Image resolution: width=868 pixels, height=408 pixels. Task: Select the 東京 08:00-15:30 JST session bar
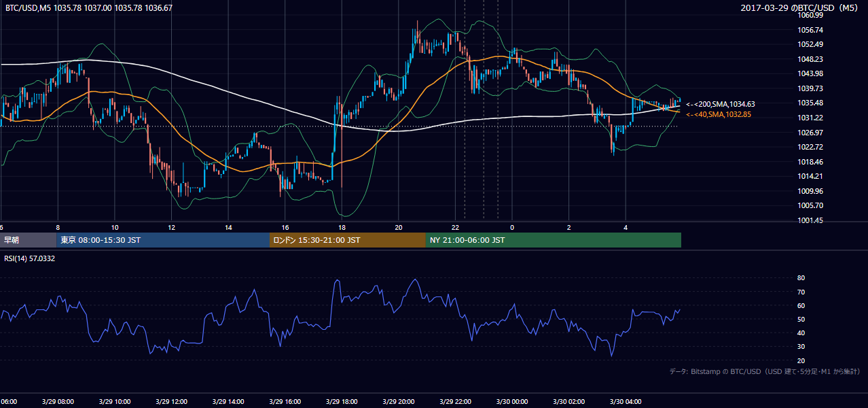(163, 240)
